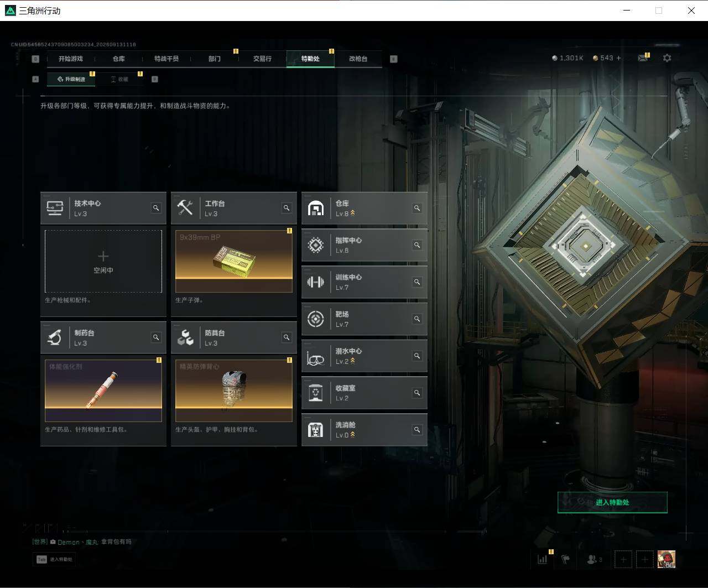Click the 训练中心 dumbbell icon
The image size is (708, 588).
[x=315, y=282]
